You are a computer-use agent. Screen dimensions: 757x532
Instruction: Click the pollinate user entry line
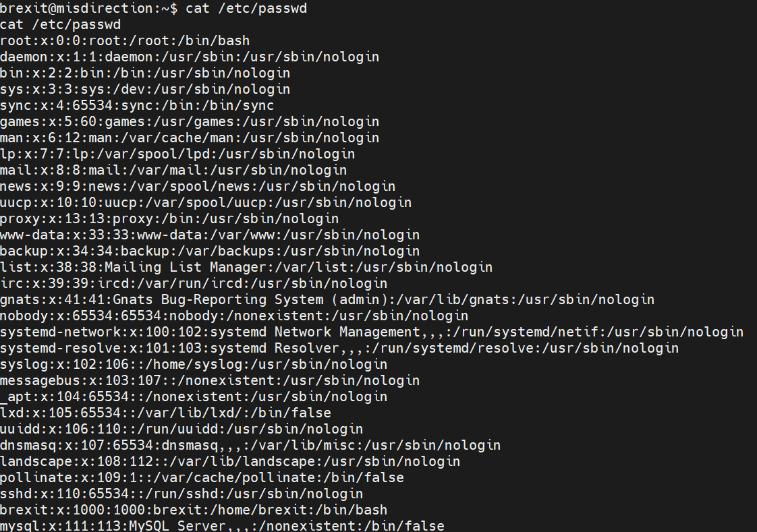(x=202, y=477)
